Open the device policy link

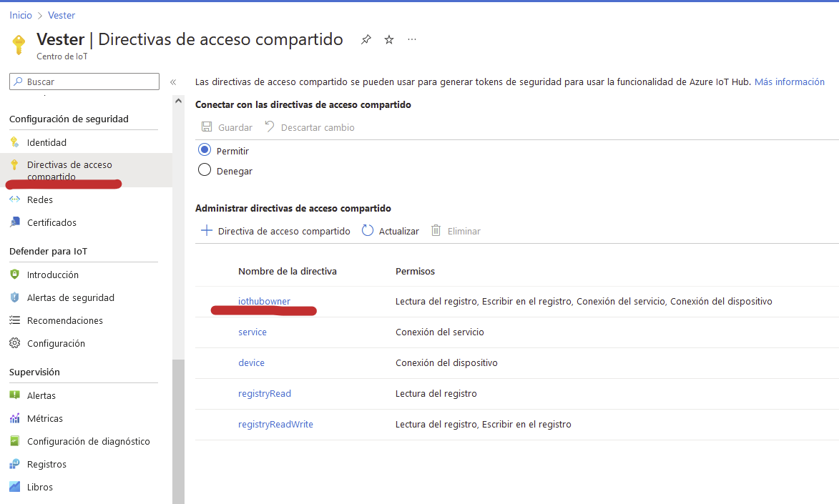point(252,362)
